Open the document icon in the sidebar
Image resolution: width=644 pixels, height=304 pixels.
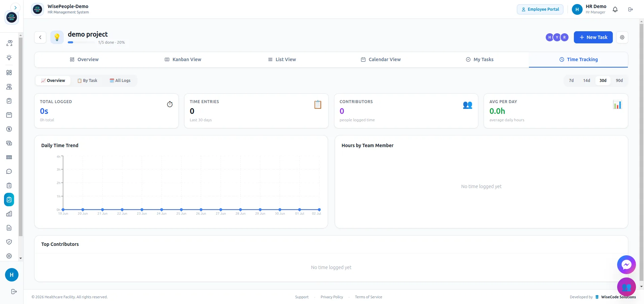pyautogui.click(x=9, y=228)
